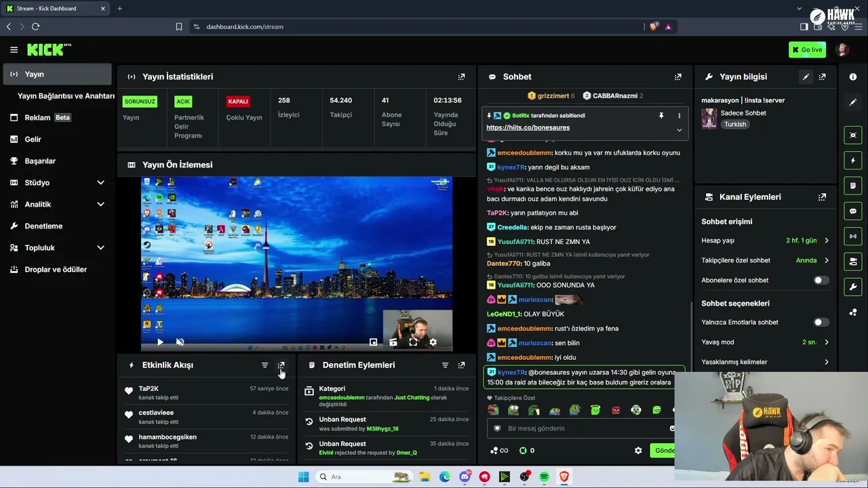Open Reklam Beta sidebar item
Image resolution: width=868 pixels, height=488 pixels.
coord(57,117)
